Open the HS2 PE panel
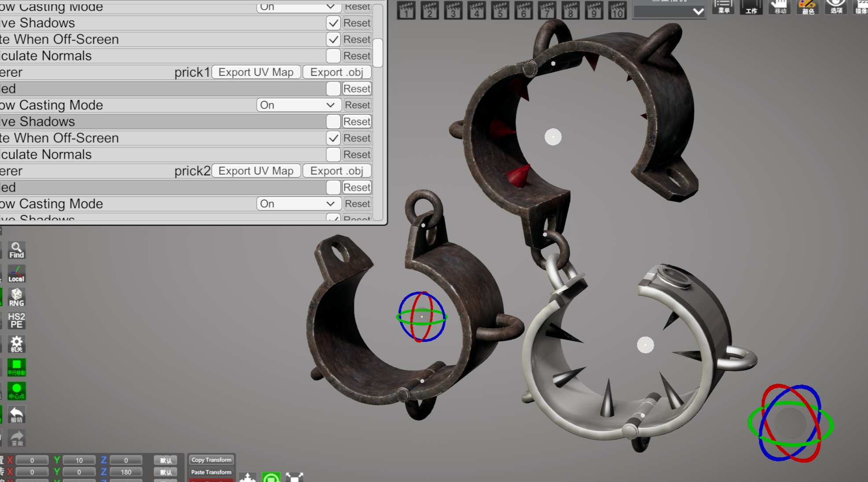The width and height of the screenshot is (868, 482). point(17,321)
